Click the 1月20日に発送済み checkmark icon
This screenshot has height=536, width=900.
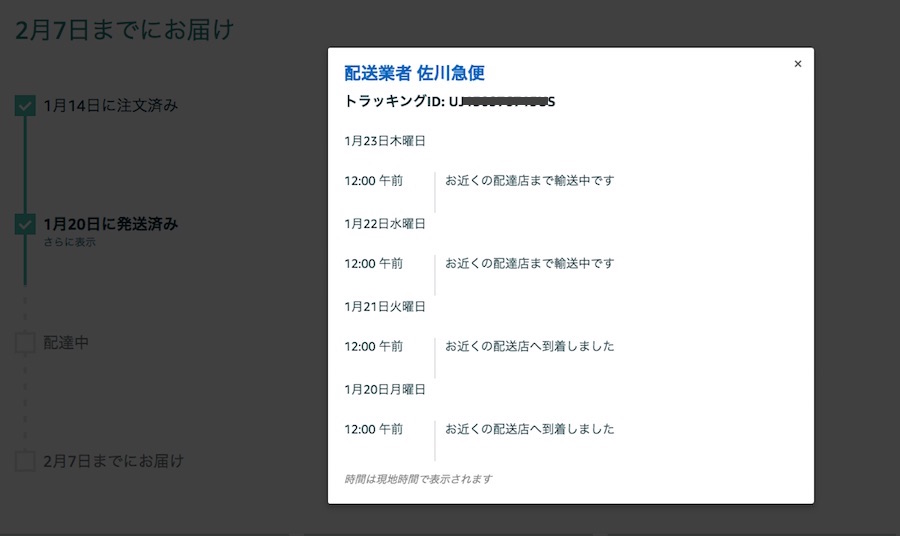coord(25,224)
